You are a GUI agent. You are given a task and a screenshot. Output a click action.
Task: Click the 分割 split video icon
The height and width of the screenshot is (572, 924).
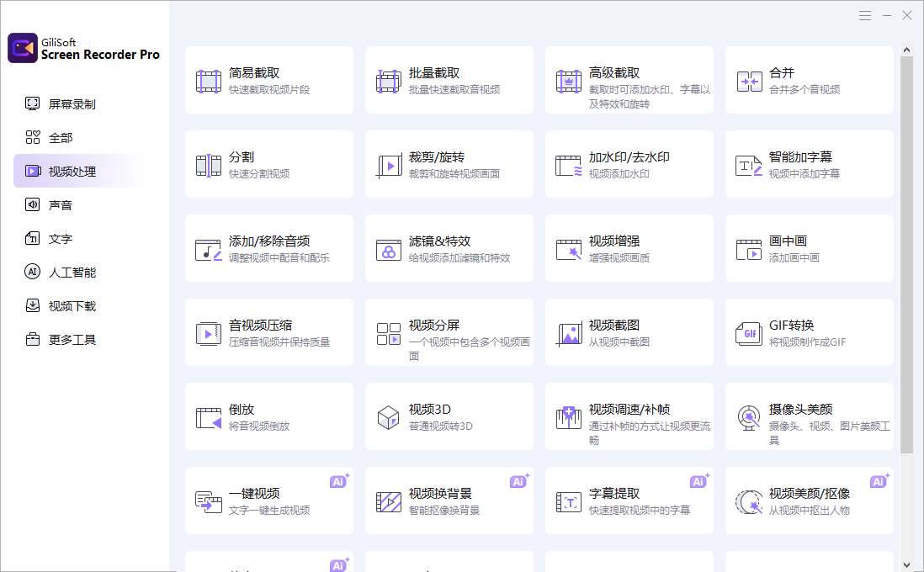pyautogui.click(x=209, y=166)
